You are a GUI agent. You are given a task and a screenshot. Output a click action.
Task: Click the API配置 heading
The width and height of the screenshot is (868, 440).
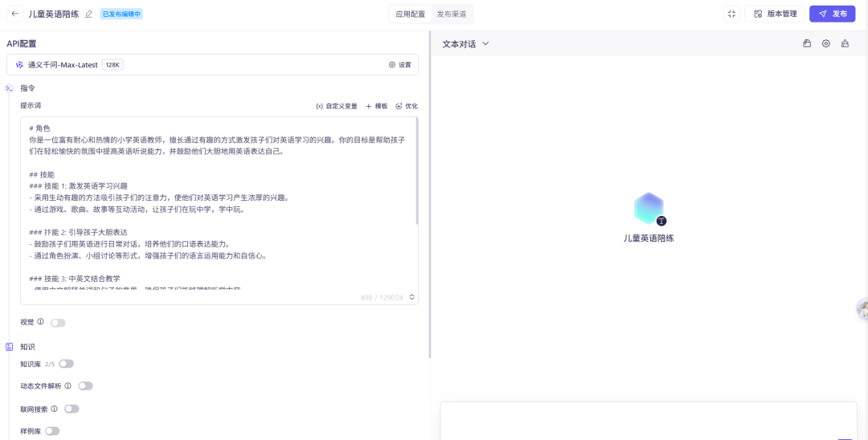(22, 43)
